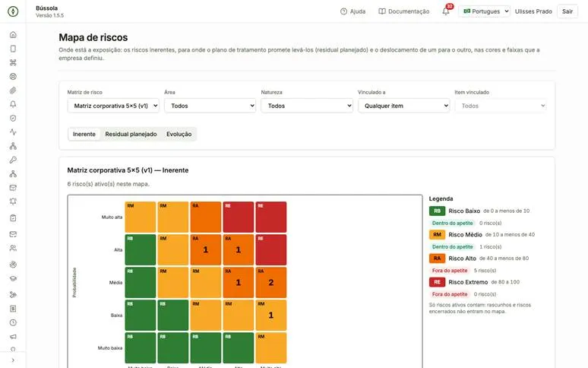Click the shield check icon in sidebar
The height and width of the screenshot is (368, 588).
pos(13,118)
